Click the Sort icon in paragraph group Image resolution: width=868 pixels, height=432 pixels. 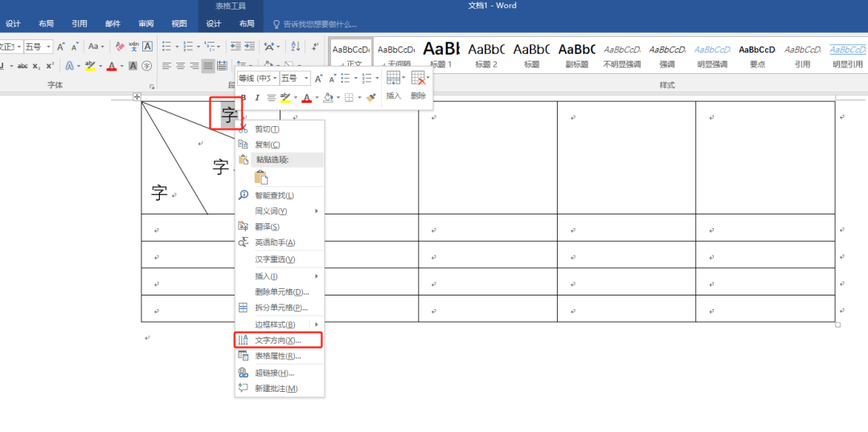click(295, 47)
